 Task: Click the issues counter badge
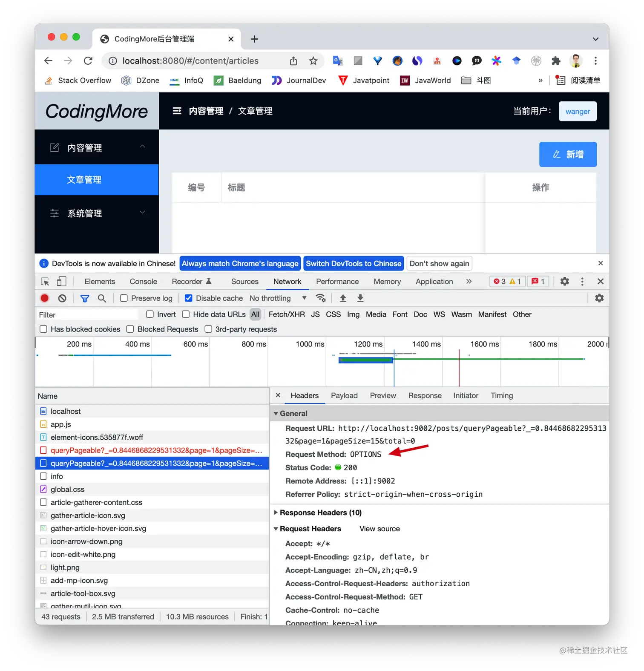[x=538, y=282]
